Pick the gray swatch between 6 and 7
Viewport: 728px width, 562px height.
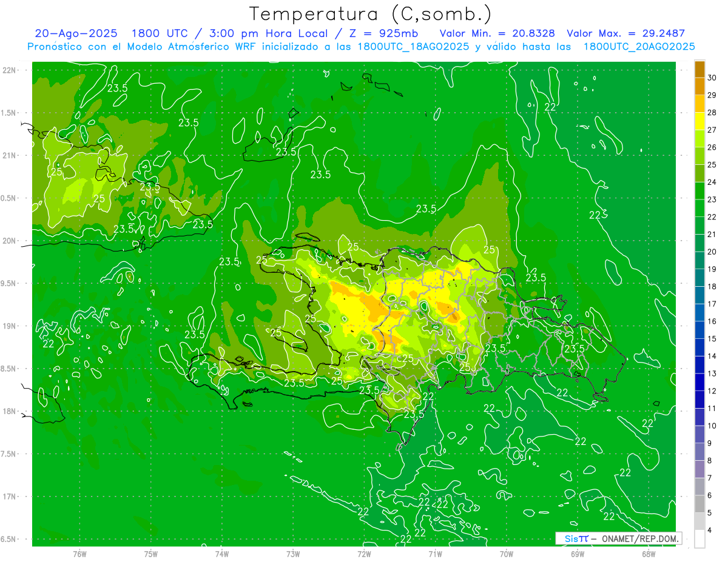pyautogui.click(x=699, y=486)
